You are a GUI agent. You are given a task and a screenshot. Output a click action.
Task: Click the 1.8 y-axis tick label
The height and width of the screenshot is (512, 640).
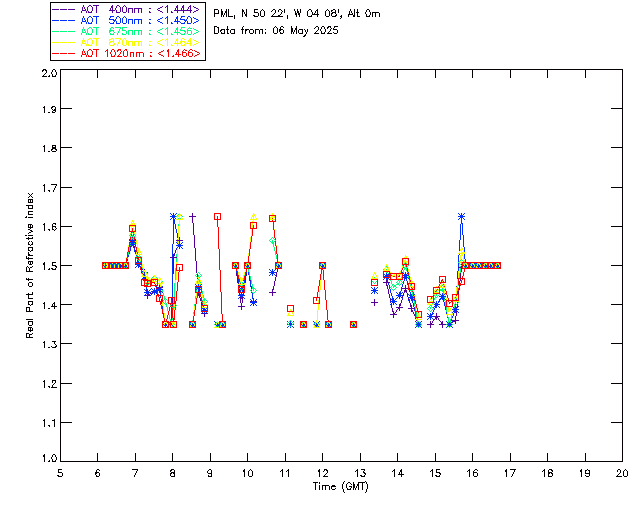[x=49, y=148]
